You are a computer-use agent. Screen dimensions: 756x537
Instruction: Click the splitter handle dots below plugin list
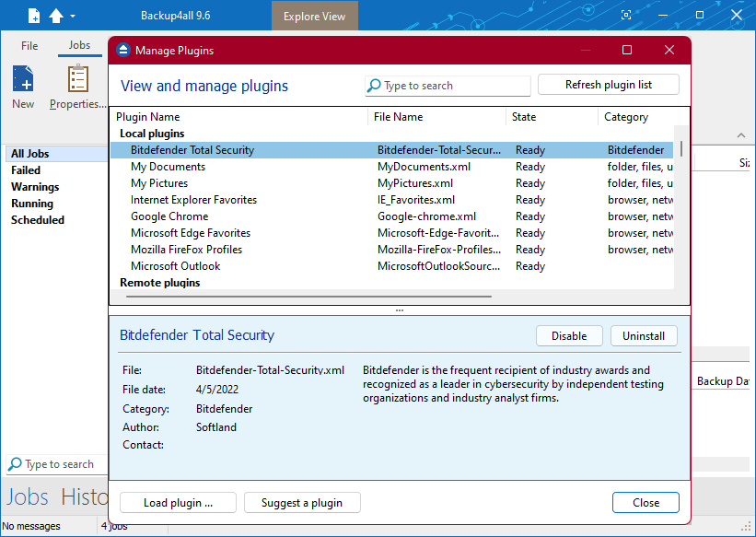click(x=400, y=310)
